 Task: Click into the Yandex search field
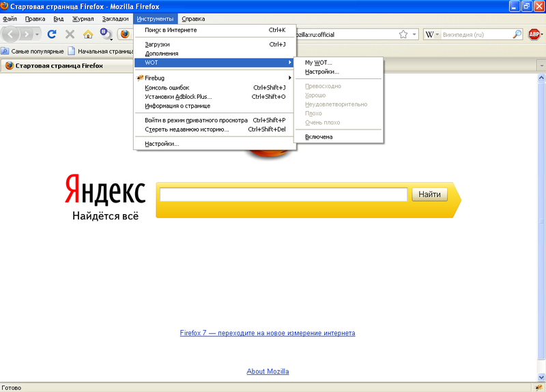pos(283,195)
